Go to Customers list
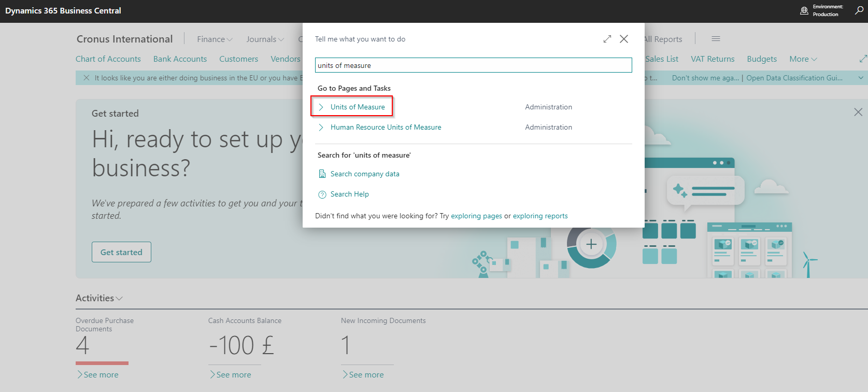This screenshot has width=868, height=392. (238, 59)
